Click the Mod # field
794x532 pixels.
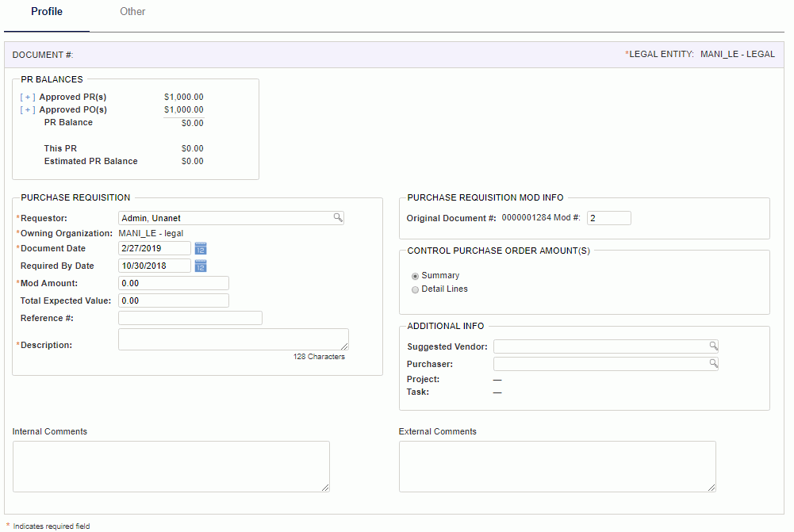(x=608, y=218)
